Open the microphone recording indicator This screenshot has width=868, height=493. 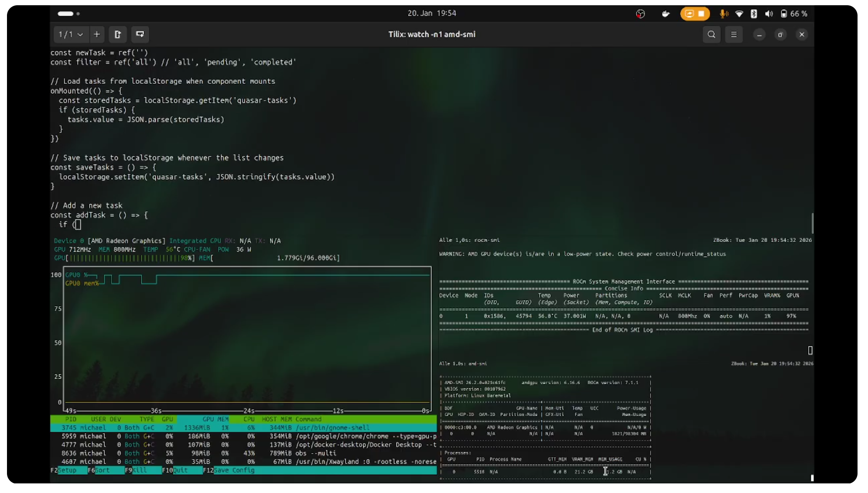point(723,14)
